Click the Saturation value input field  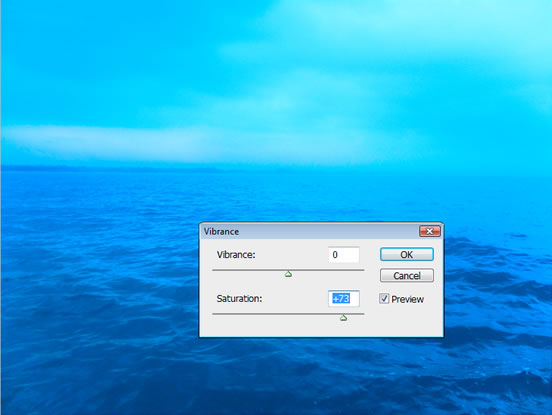[344, 298]
